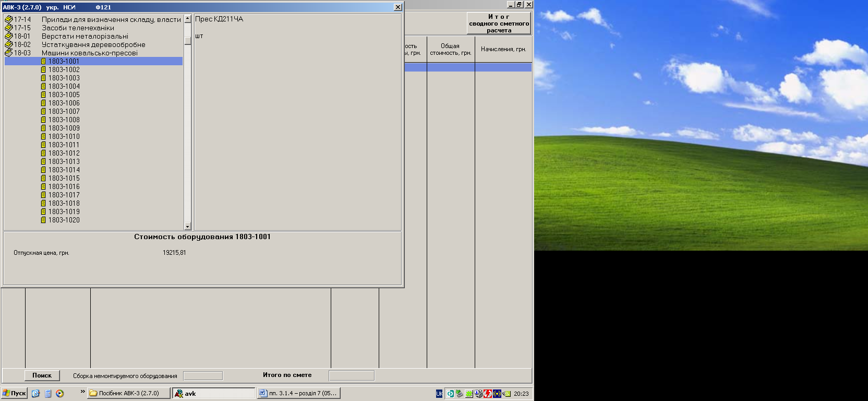Image resolution: width=868 pixels, height=401 pixels.
Task: Click the document icon of item 1803-1004
Action: pos(43,86)
